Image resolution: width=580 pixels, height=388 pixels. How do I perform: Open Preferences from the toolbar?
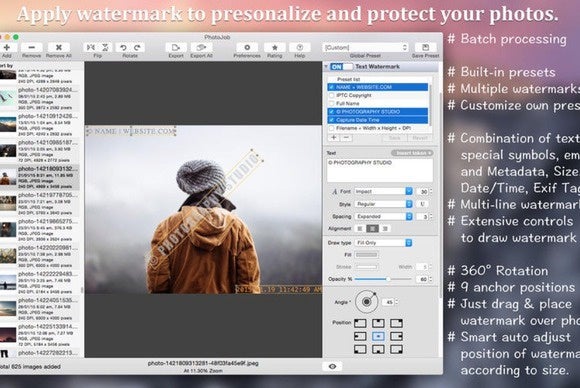click(x=247, y=47)
